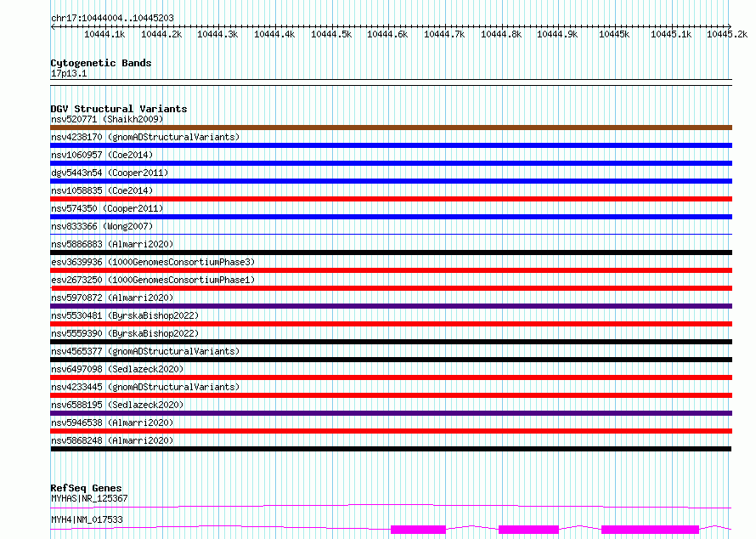The image size is (756, 539).
Task: Open nsv1058835 (Coe2014) entry
Action: coord(102,190)
